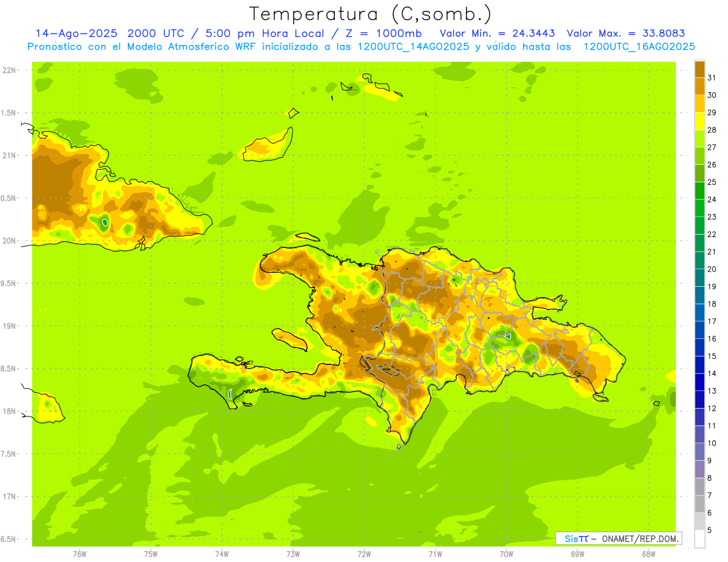Click the "70W" longitude label
This screenshot has width=728, height=562.
click(x=507, y=554)
